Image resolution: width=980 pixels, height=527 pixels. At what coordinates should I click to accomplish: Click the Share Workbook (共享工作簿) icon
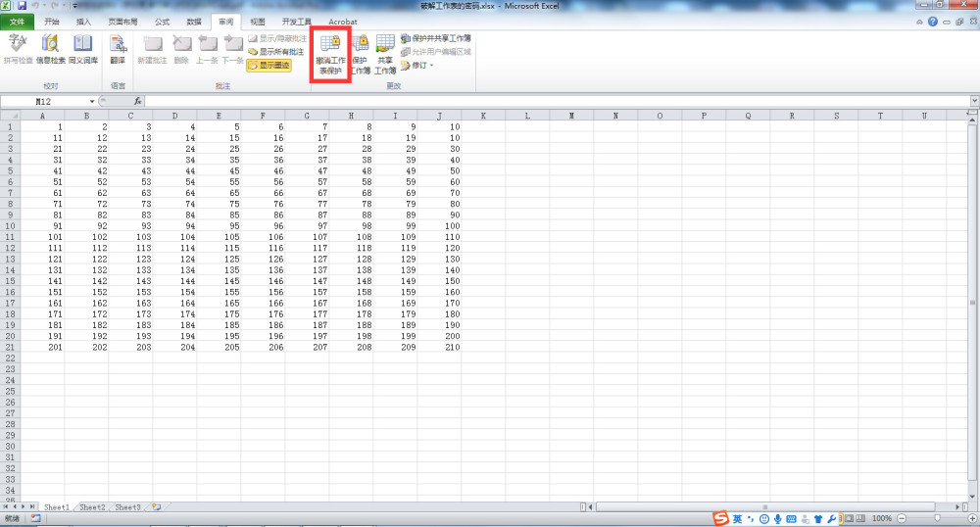385,44
